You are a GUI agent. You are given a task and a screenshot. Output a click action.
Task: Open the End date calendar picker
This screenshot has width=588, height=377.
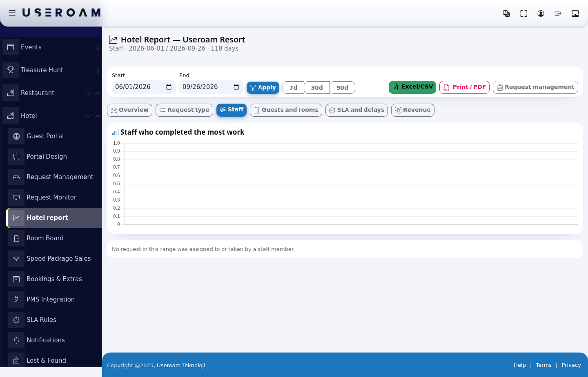coord(236,87)
